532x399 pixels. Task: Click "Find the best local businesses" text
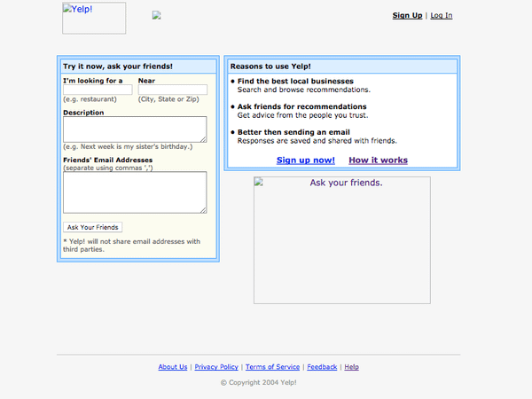[x=295, y=81]
